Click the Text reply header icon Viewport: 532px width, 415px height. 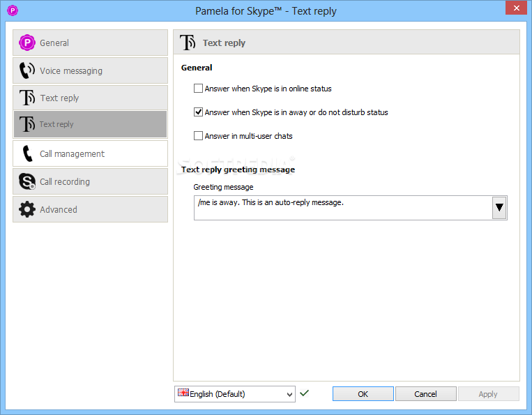(x=188, y=43)
